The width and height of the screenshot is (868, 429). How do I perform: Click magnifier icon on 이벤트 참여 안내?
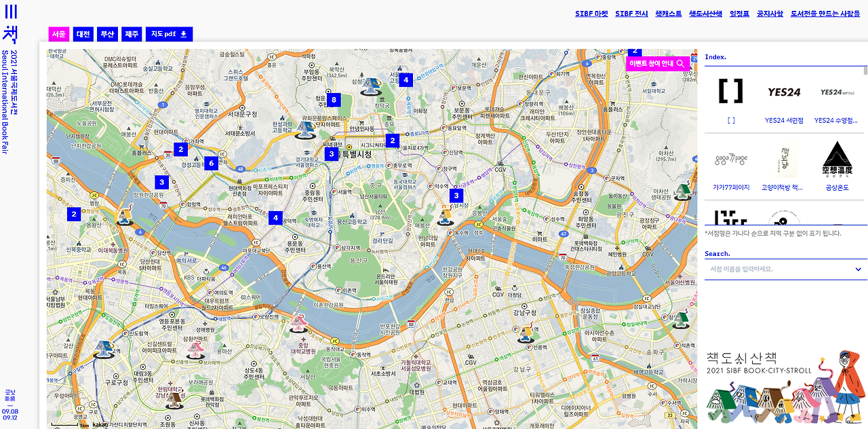[681, 64]
